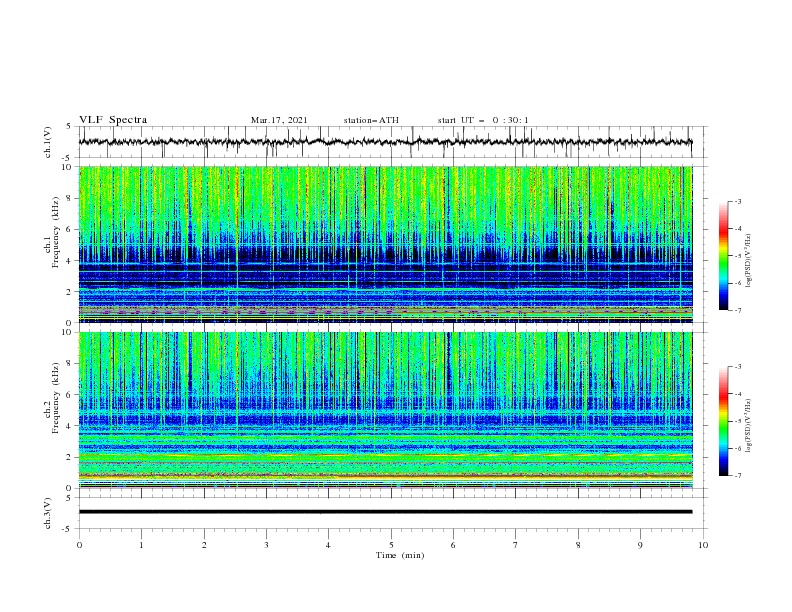Click the "8" tick on the time axis
Viewport: 792px width, 612px height.
pos(578,545)
